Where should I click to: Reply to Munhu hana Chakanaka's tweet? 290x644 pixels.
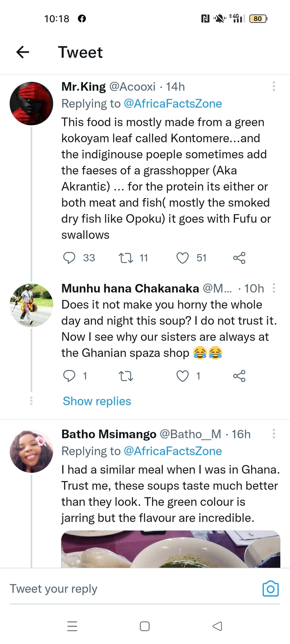pos(69,376)
